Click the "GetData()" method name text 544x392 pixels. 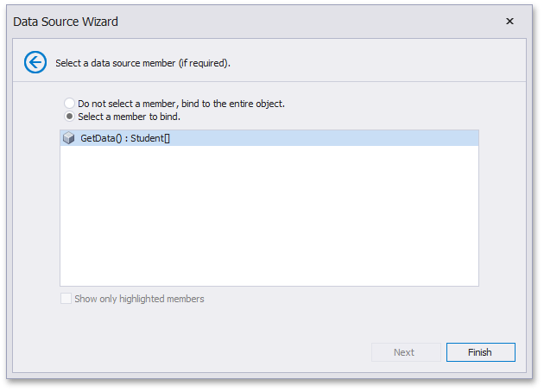pos(101,138)
